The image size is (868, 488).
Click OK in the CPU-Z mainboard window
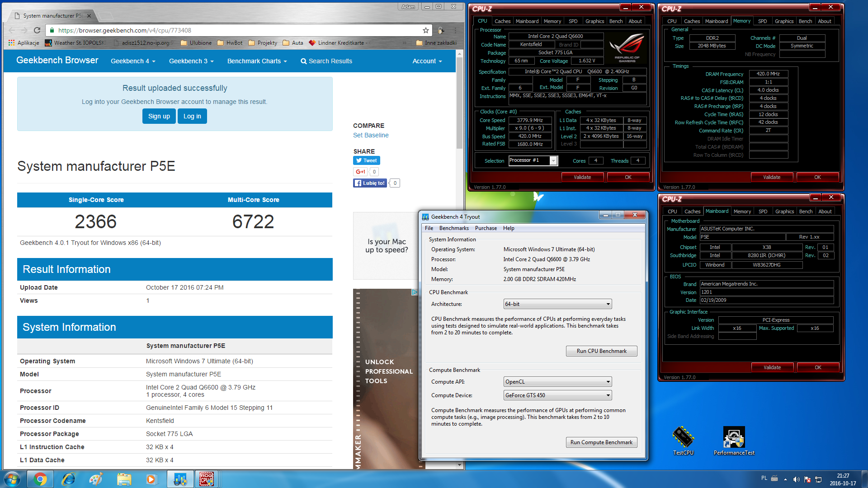point(818,367)
